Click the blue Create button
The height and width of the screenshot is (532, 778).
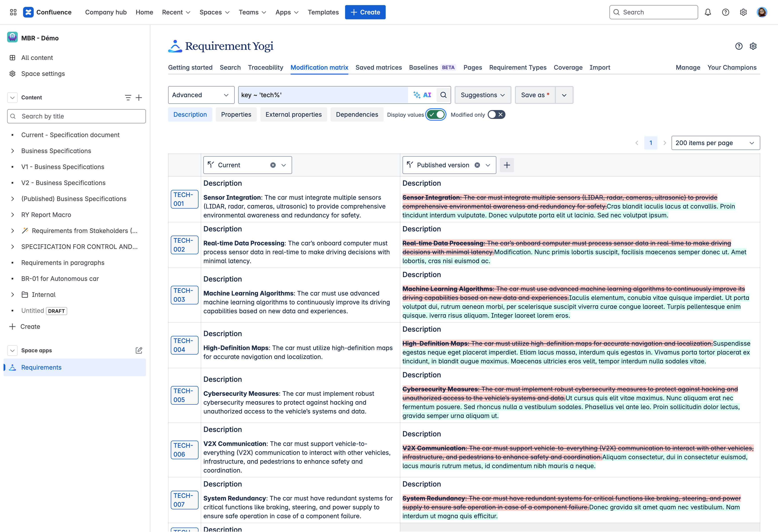point(365,12)
